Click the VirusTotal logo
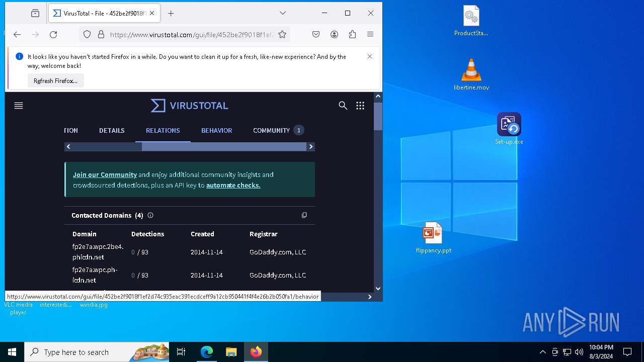644x362 pixels. (x=190, y=106)
